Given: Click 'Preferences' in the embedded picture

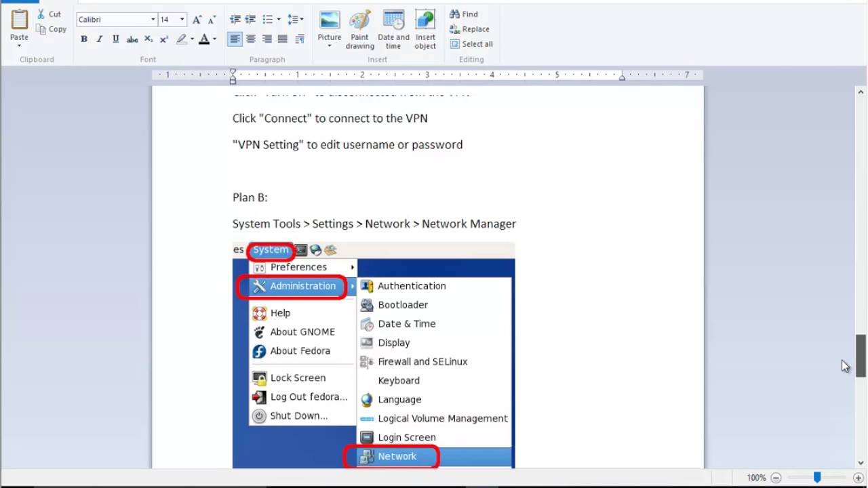Looking at the screenshot, I should [x=298, y=267].
